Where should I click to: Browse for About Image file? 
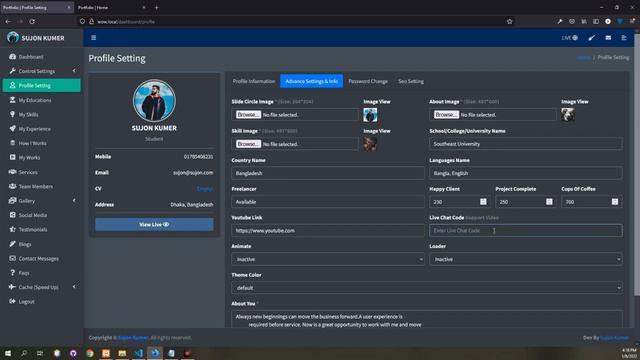coord(446,115)
